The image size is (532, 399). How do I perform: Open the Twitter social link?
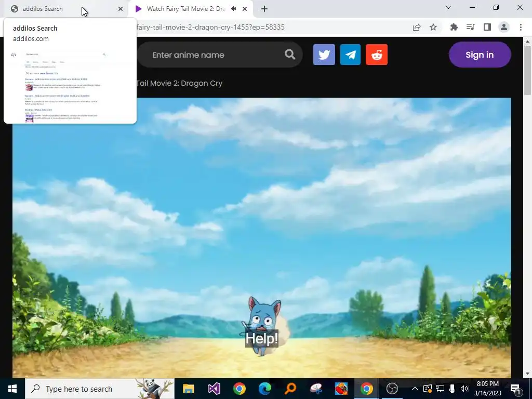324,55
